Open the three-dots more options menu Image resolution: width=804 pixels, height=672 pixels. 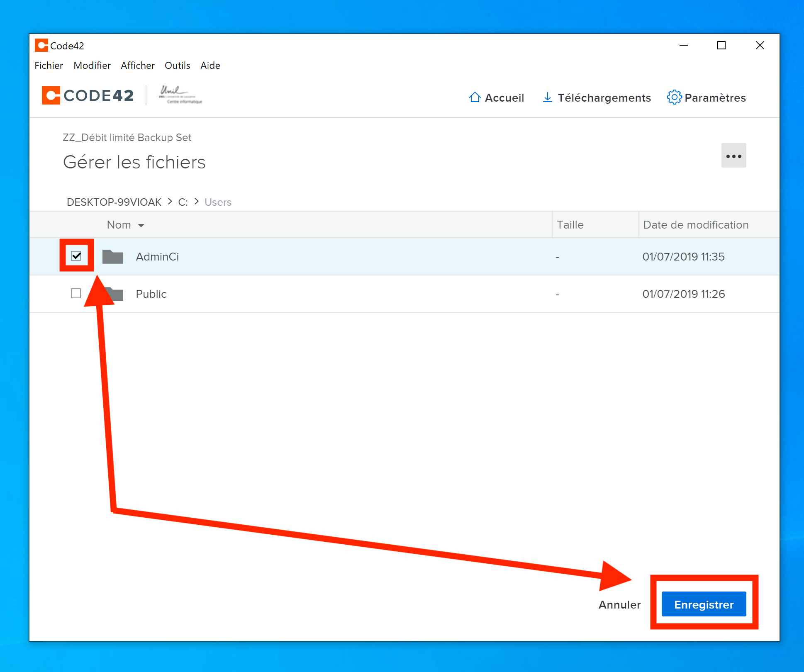[x=733, y=156]
